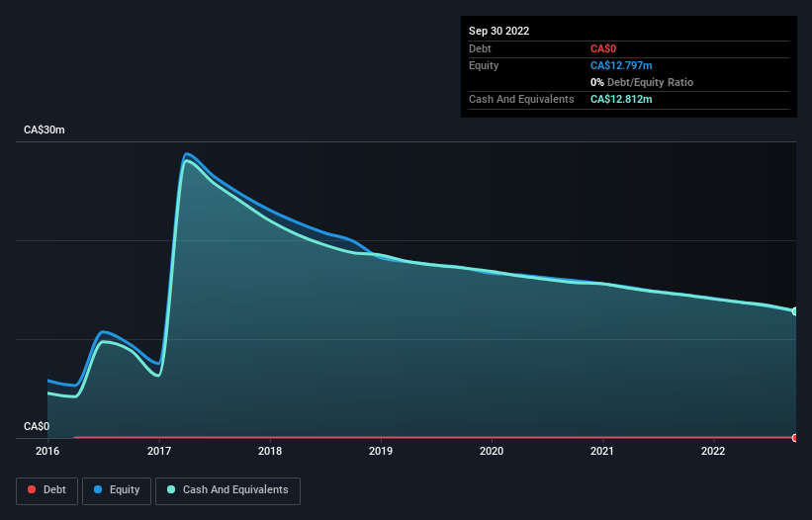Click the Debt label in tooltip
The height and width of the screenshot is (520, 812).
tap(480, 49)
